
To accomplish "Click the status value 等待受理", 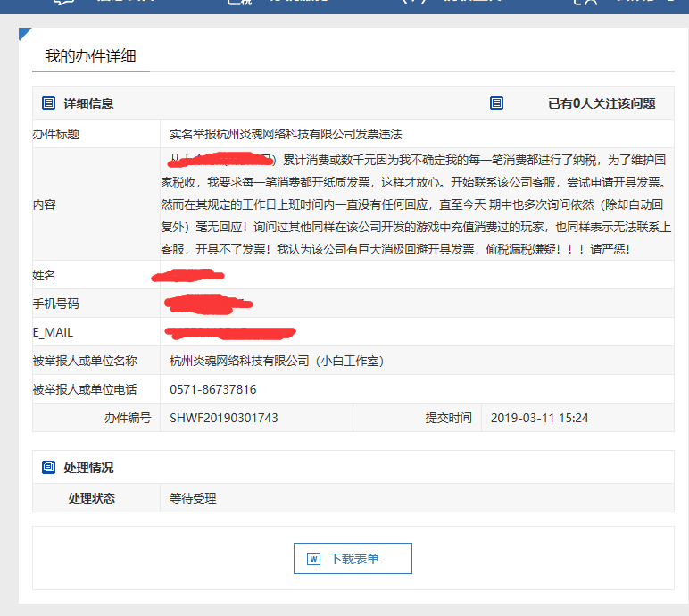I will [x=193, y=498].
